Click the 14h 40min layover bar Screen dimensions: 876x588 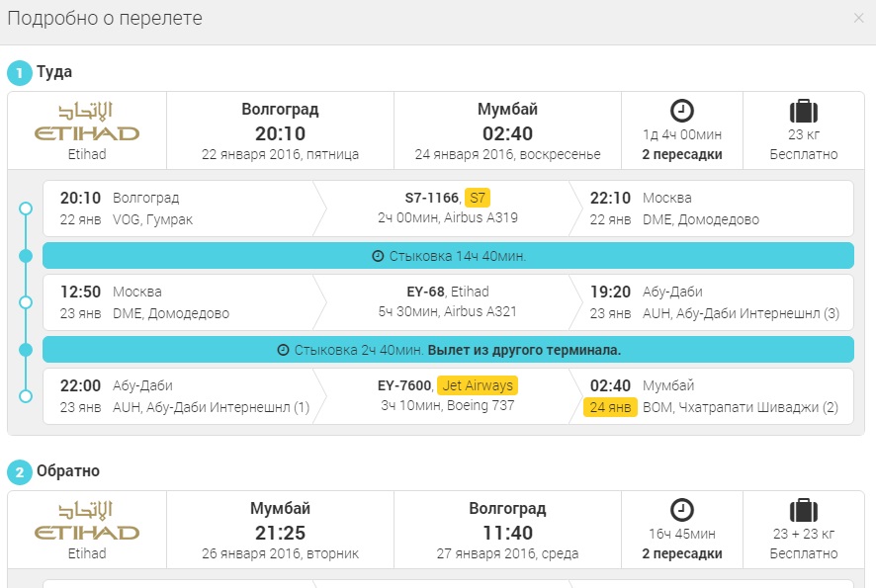click(448, 256)
